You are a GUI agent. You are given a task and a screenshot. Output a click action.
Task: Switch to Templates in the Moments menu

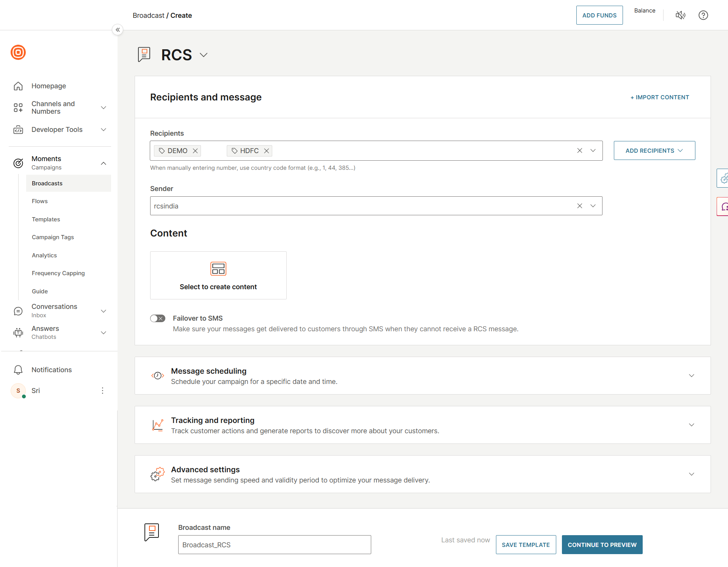pyautogui.click(x=46, y=219)
